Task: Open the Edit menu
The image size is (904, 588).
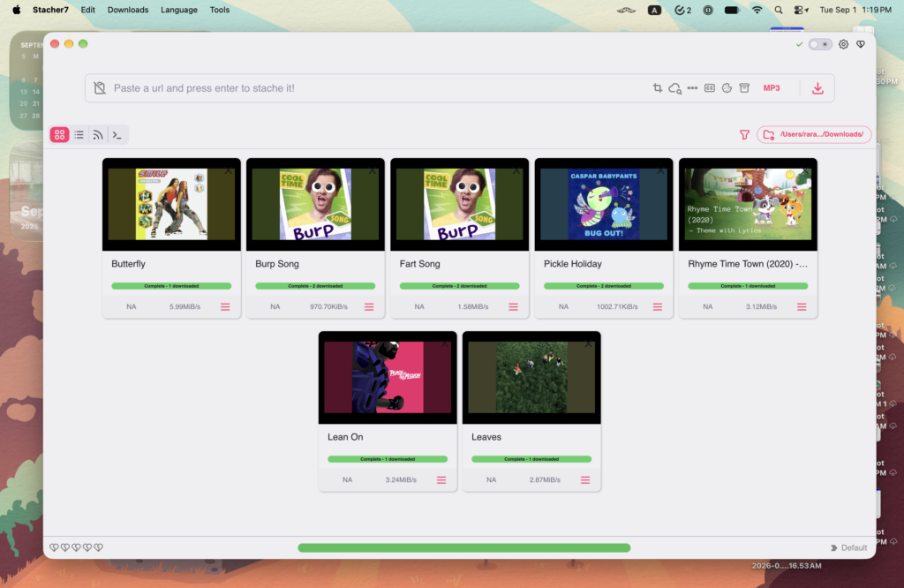Action: 87,10
